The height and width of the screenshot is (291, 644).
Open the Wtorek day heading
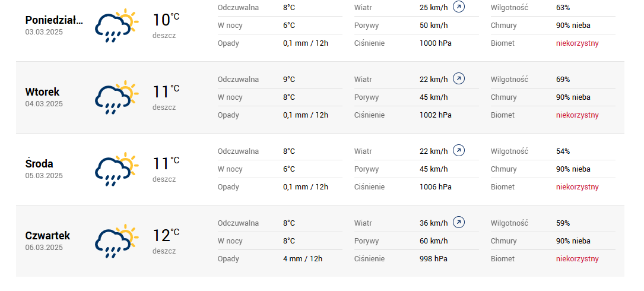[42, 92]
